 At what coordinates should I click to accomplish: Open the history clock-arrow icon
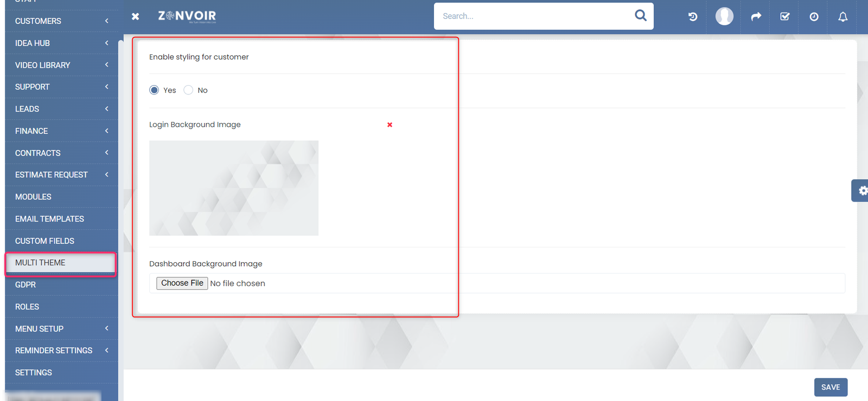[x=693, y=17]
